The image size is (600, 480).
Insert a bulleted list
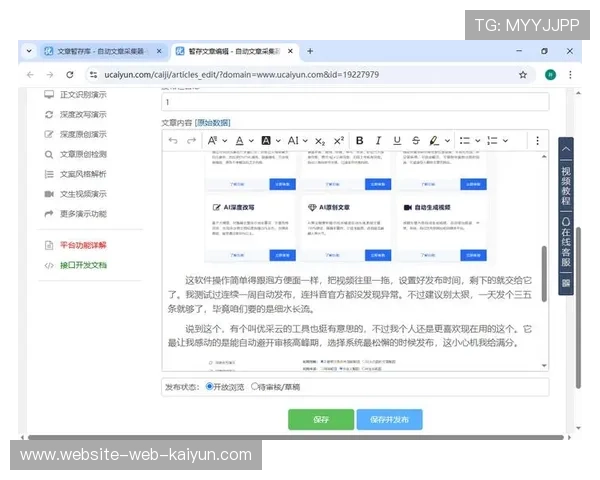point(465,141)
